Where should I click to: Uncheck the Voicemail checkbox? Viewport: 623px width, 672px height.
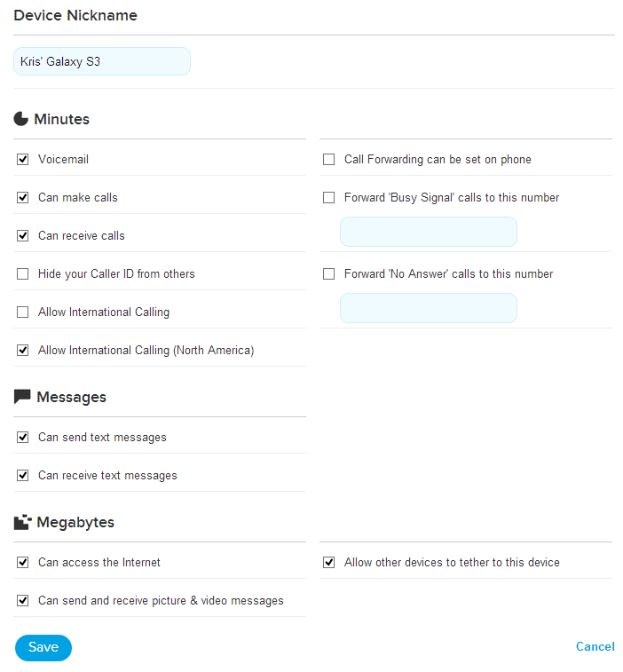point(23,160)
